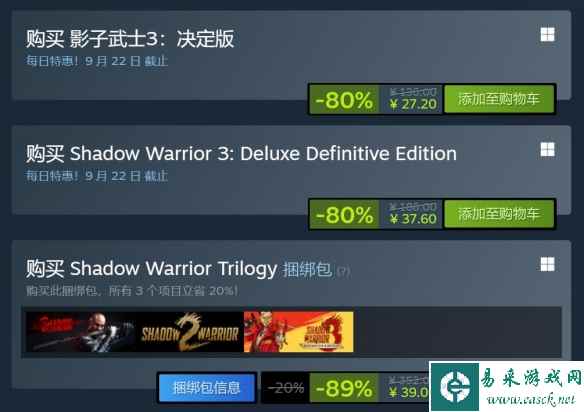Click Shadow Warrior 3: Deluxe Definitive Edition heading
584x412 pixels.
point(263,153)
